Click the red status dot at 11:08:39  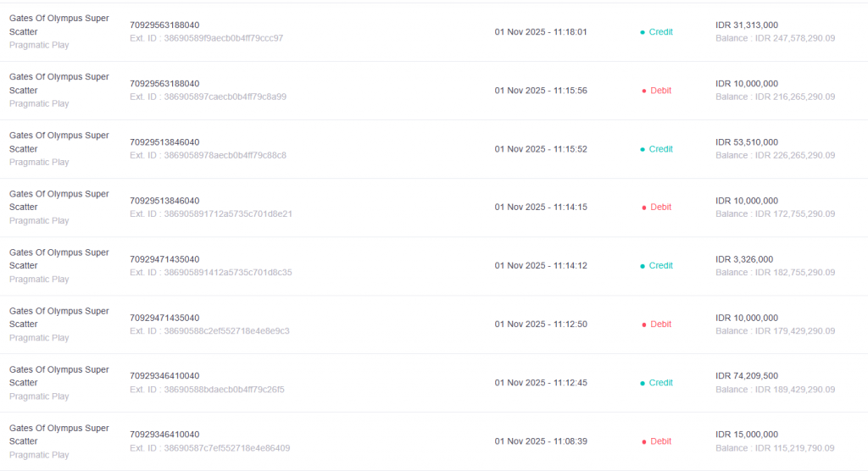click(x=644, y=441)
